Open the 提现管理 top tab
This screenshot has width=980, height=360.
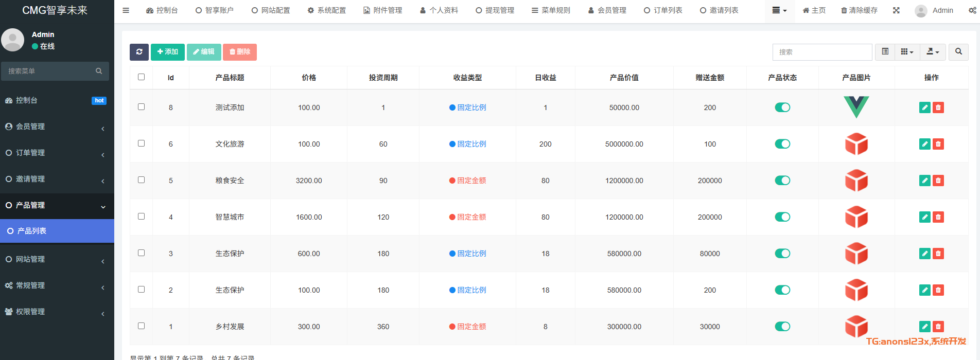[495, 10]
